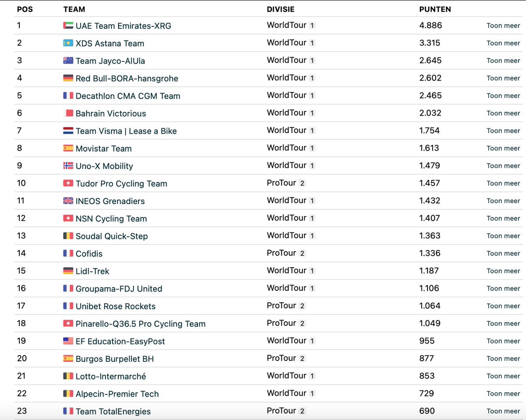The width and height of the screenshot is (526, 420).
Task: Open the Unibet Rose Rockets team link
Action: tap(115, 306)
